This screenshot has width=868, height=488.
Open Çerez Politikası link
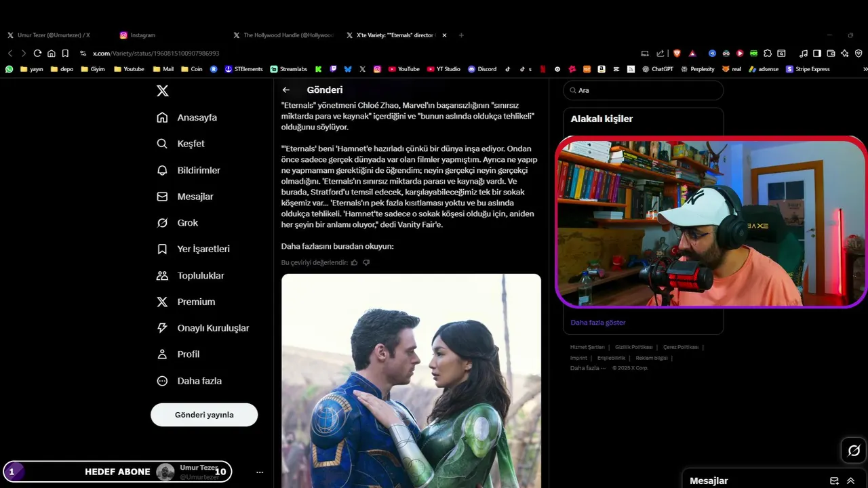681,347
